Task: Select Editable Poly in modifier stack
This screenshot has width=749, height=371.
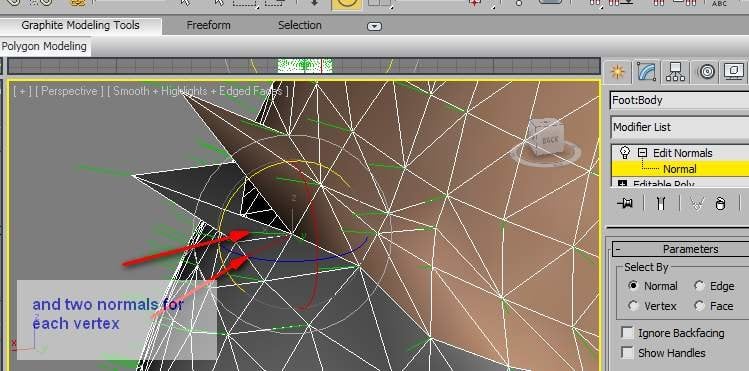Action: [663, 184]
